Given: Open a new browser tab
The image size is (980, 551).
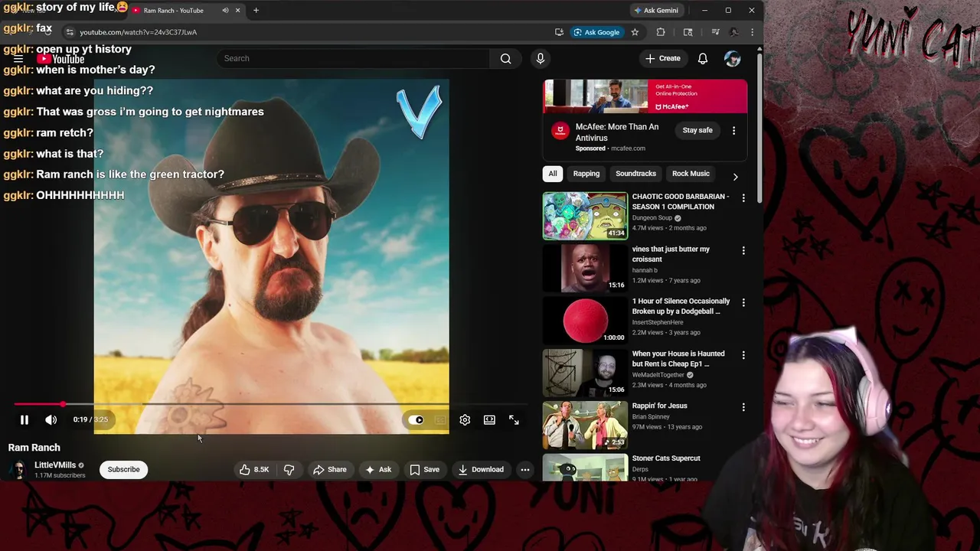Looking at the screenshot, I should click(256, 11).
